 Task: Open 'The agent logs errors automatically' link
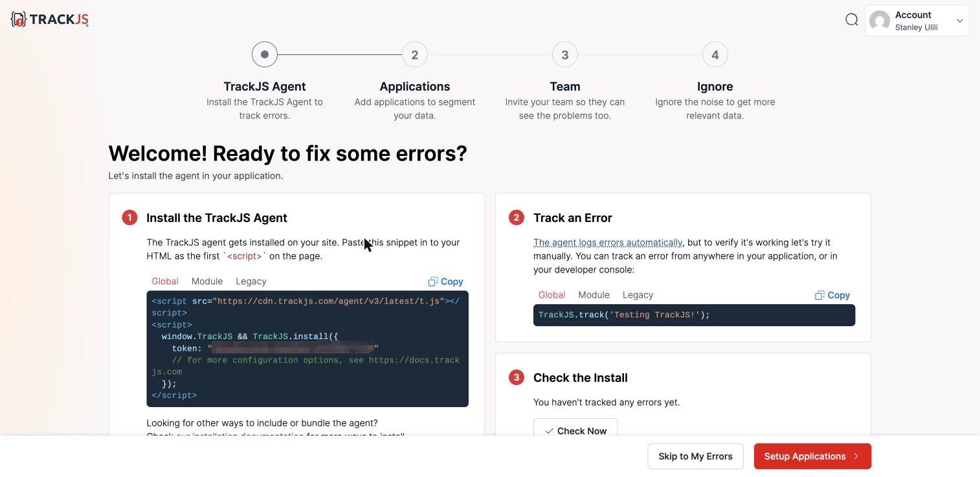pos(608,242)
